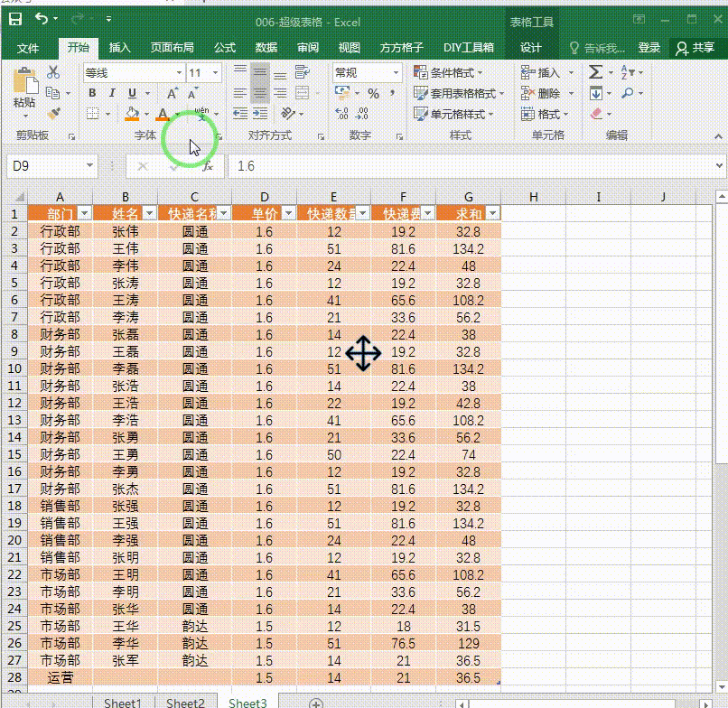Apply percent style
Screen dimensions: 728x708
coord(373,94)
